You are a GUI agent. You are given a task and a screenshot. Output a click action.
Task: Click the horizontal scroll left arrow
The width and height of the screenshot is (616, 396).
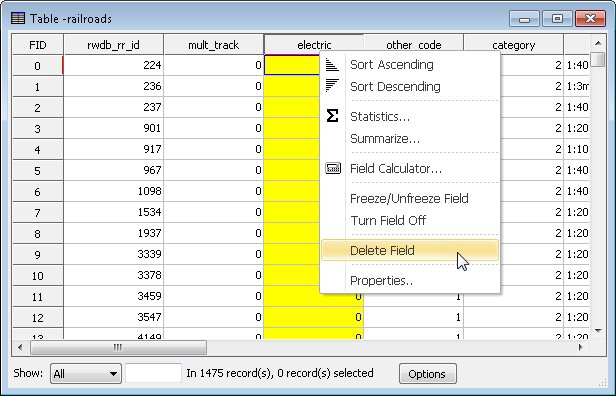pos(20,347)
